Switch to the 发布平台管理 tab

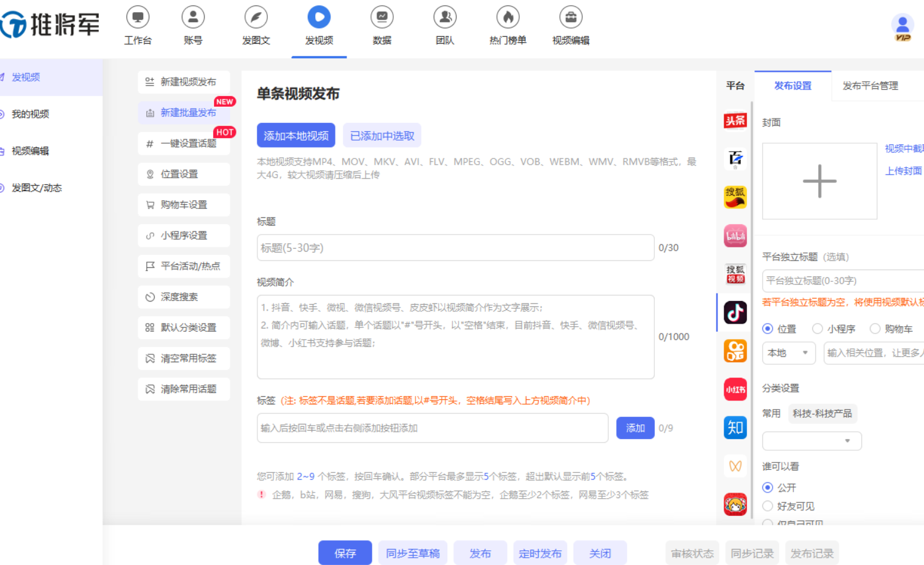[x=870, y=86]
